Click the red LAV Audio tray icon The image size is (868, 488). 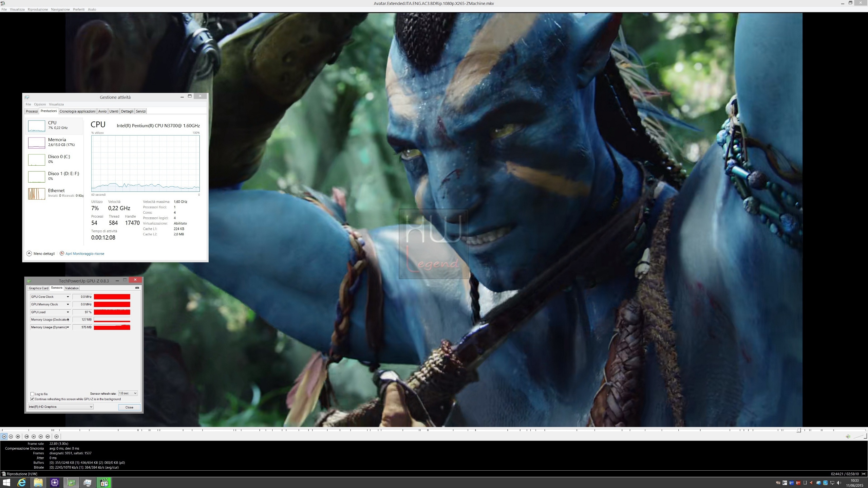pos(799,483)
